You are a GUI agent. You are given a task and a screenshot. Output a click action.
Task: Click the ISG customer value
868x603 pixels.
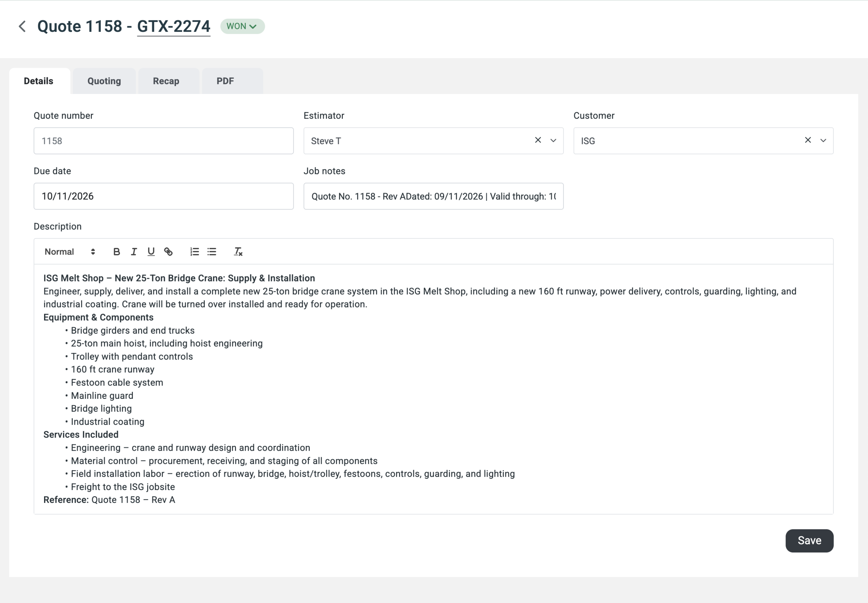pos(588,141)
